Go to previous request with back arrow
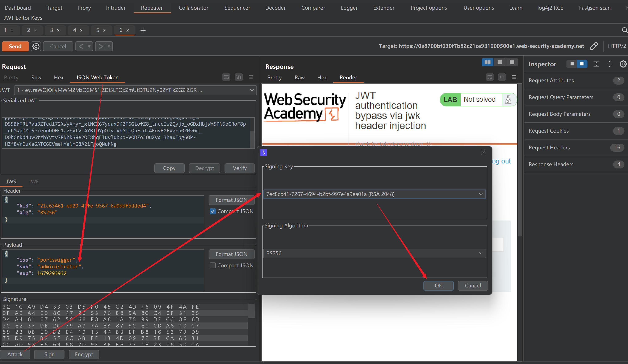628x364 pixels. 81,46
